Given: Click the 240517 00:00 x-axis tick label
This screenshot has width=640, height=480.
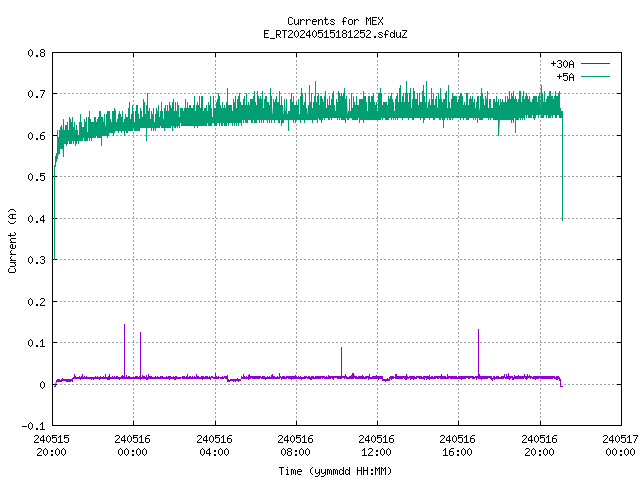Looking at the screenshot, I should click(x=620, y=446).
